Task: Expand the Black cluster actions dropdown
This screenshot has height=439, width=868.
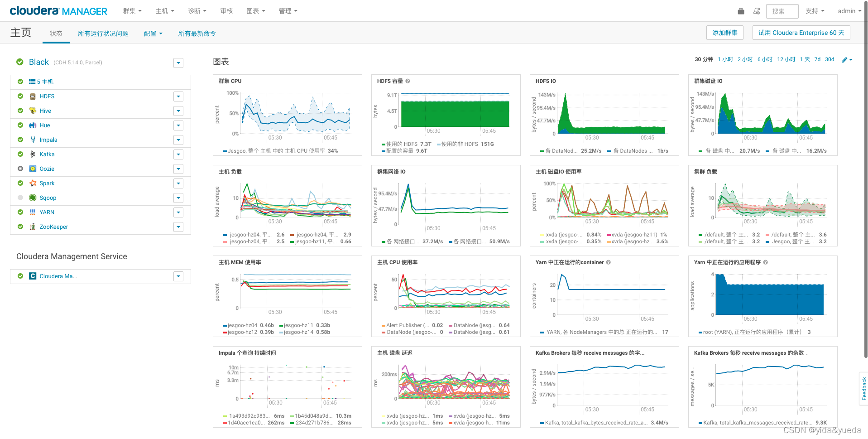Action: pos(178,63)
